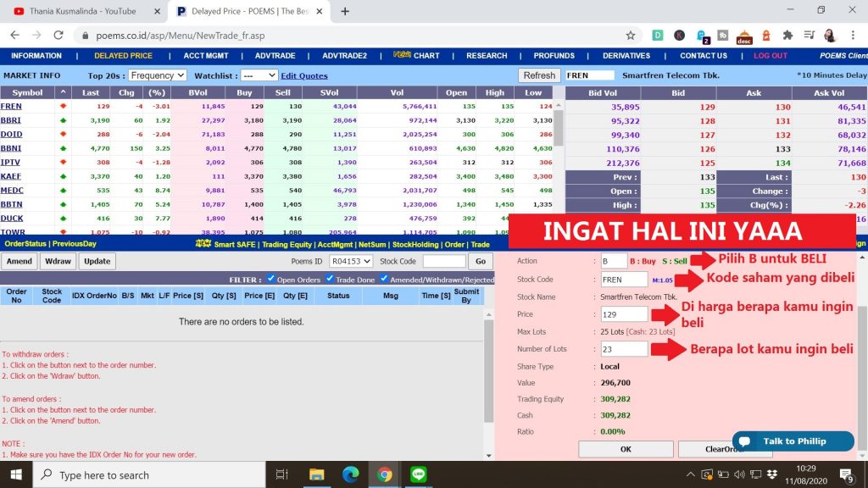Open the ACCT MGMT menu
Viewport: 868px width, 488px height.
206,56
